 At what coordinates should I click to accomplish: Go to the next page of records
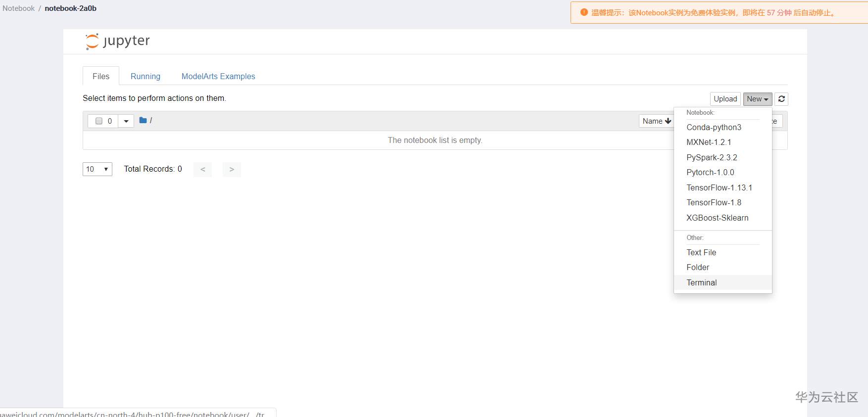232,169
